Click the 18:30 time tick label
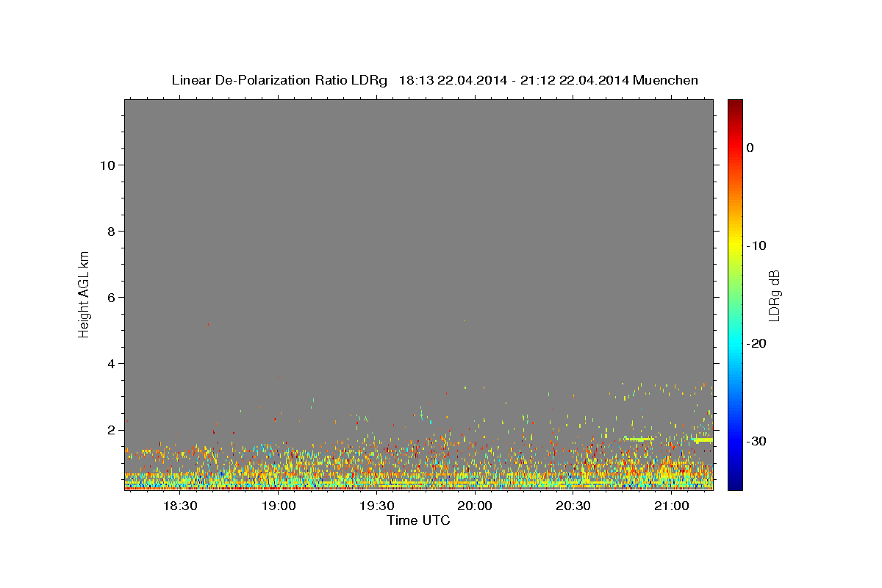The width and height of the screenshot is (882, 588). [x=179, y=506]
